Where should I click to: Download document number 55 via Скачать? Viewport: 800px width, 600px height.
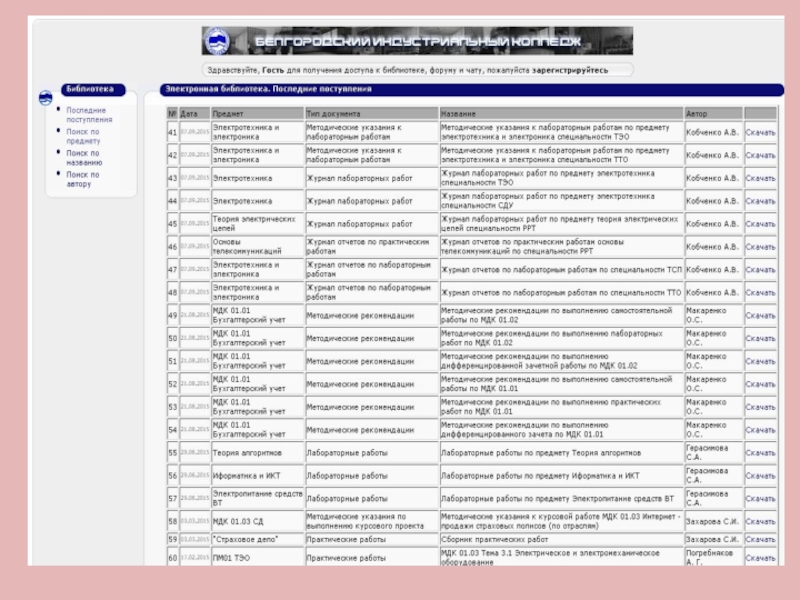[x=760, y=453]
